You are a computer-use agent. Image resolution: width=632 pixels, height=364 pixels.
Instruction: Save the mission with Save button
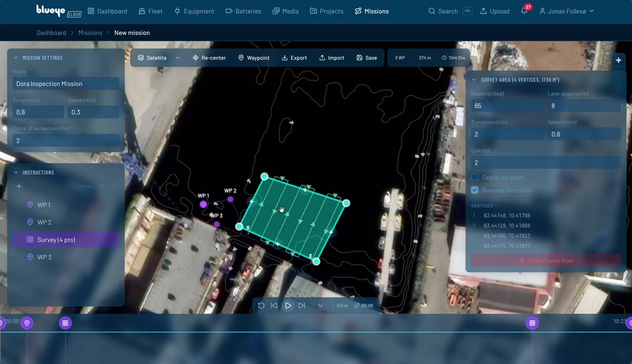click(x=367, y=58)
